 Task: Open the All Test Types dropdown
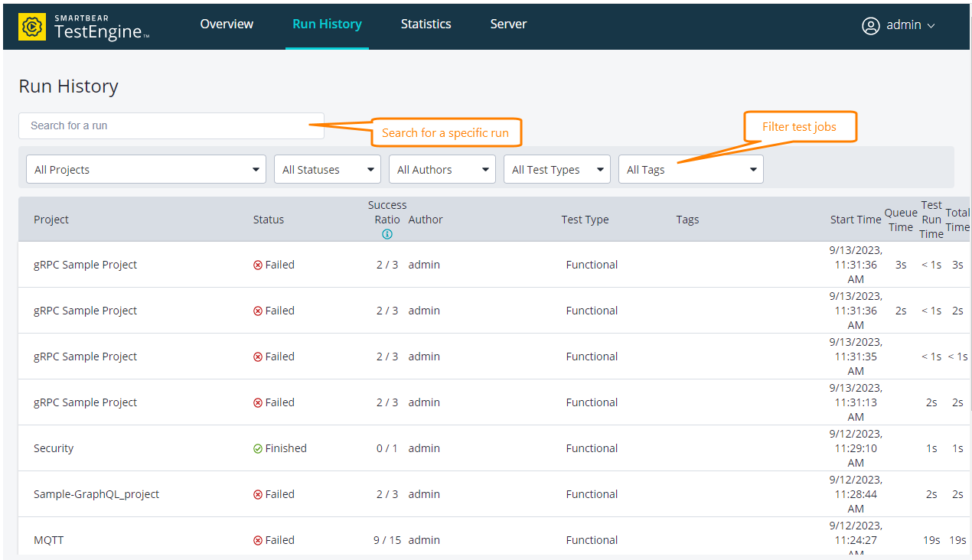[x=556, y=169]
